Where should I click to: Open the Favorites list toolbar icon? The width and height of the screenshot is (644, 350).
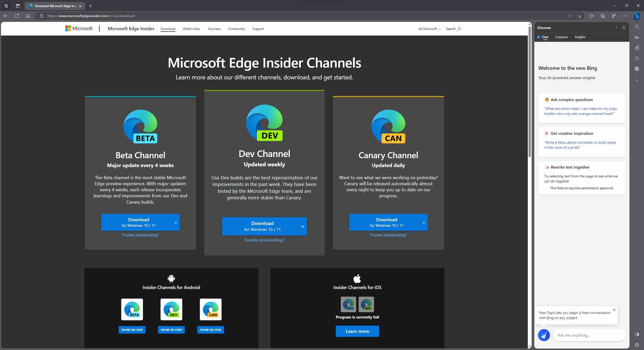tap(592, 16)
